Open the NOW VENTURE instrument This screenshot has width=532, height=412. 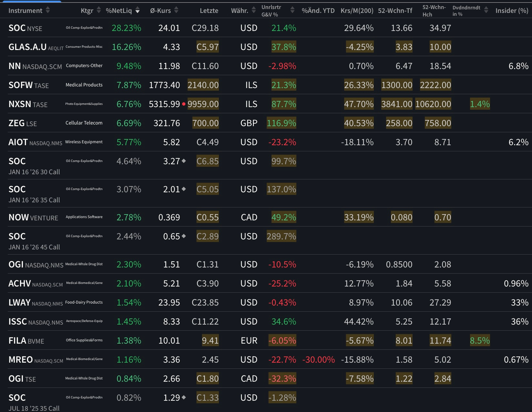(x=33, y=217)
